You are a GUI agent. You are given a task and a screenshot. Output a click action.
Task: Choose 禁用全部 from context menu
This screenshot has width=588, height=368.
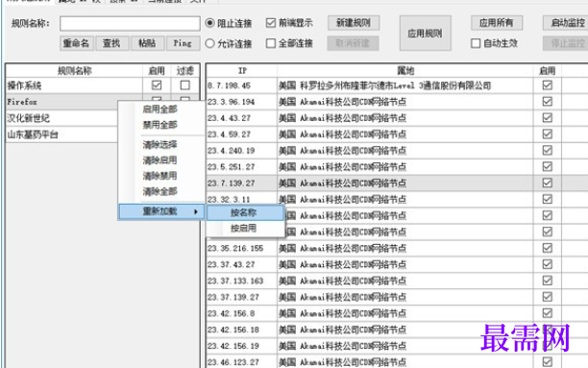[161, 125]
